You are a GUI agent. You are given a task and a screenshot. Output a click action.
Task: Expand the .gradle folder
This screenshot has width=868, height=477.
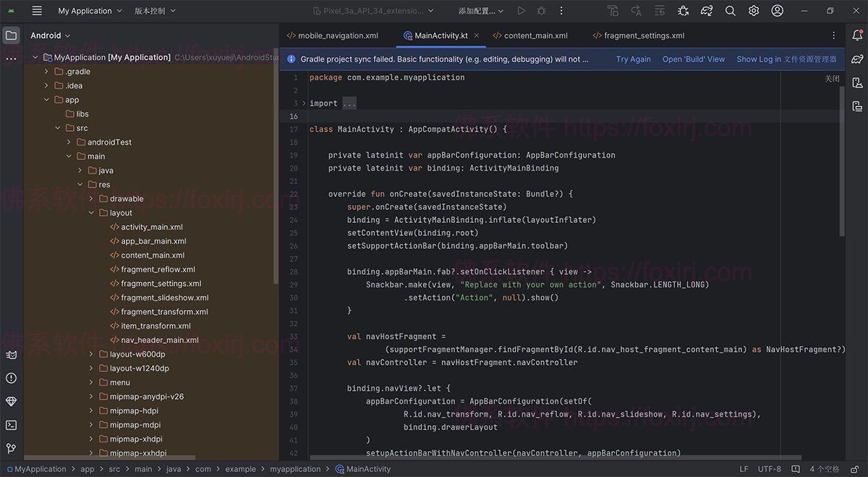pos(47,72)
